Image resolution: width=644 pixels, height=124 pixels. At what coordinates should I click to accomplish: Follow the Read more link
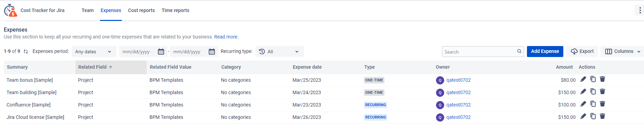pyautogui.click(x=226, y=37)
